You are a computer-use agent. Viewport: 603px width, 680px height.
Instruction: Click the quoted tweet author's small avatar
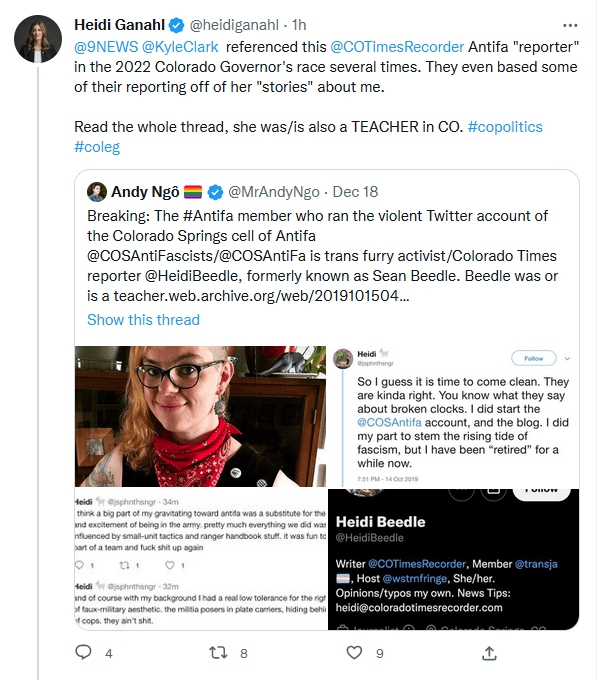(x=97, y=191)
